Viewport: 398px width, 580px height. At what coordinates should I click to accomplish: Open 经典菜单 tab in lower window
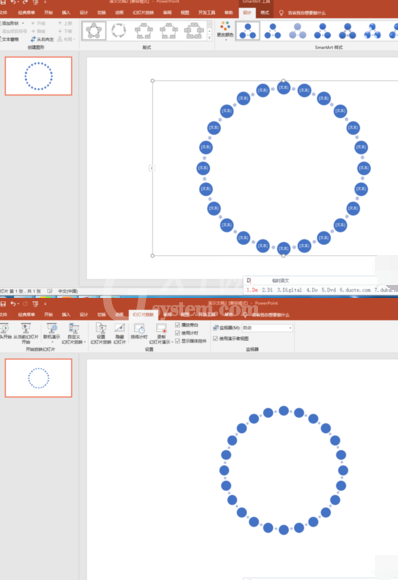[x=26, y=315]
